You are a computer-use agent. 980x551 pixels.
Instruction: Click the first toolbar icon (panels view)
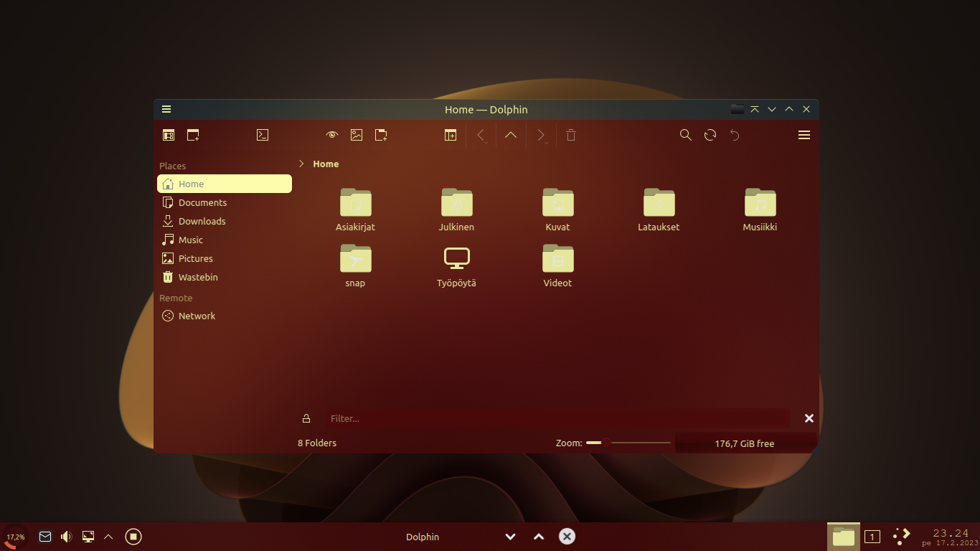(169, 135)
